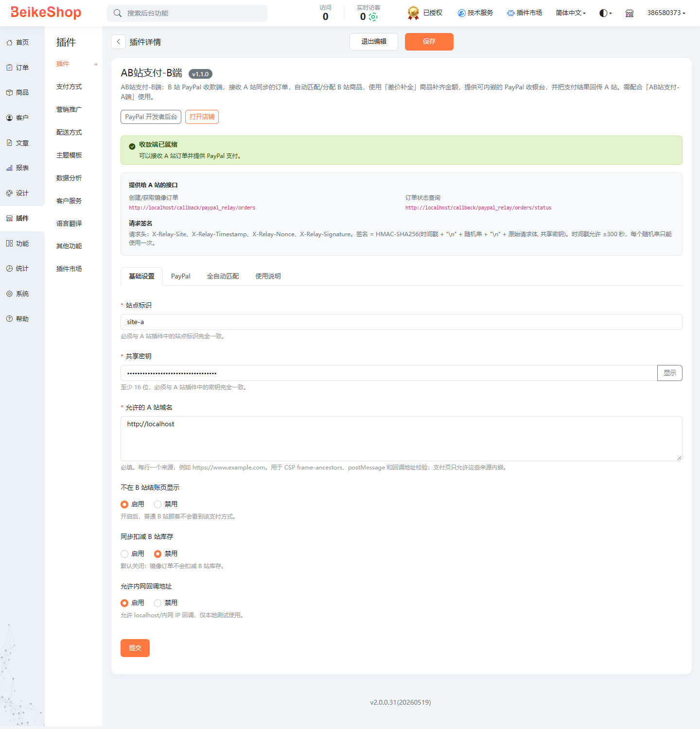Click the search magnifier icon

117,13
